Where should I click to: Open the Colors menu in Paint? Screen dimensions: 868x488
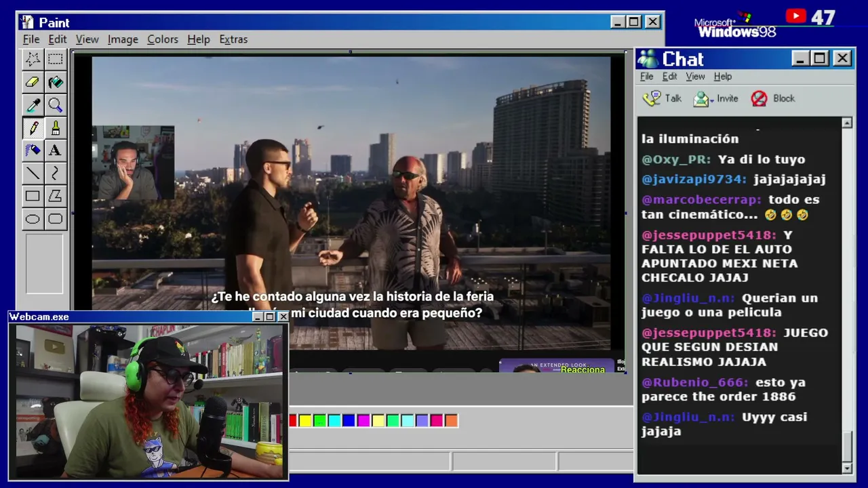pyautogui.click(x=163, y=39)
